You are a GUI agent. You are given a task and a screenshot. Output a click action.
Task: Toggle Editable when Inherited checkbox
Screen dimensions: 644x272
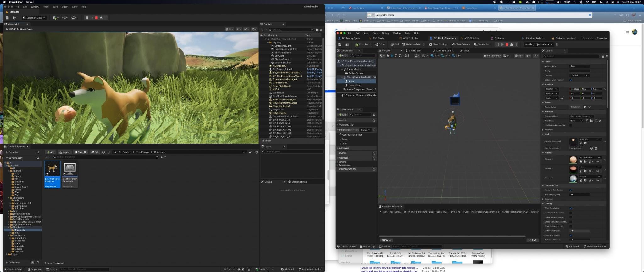click(x=571, y=80)
